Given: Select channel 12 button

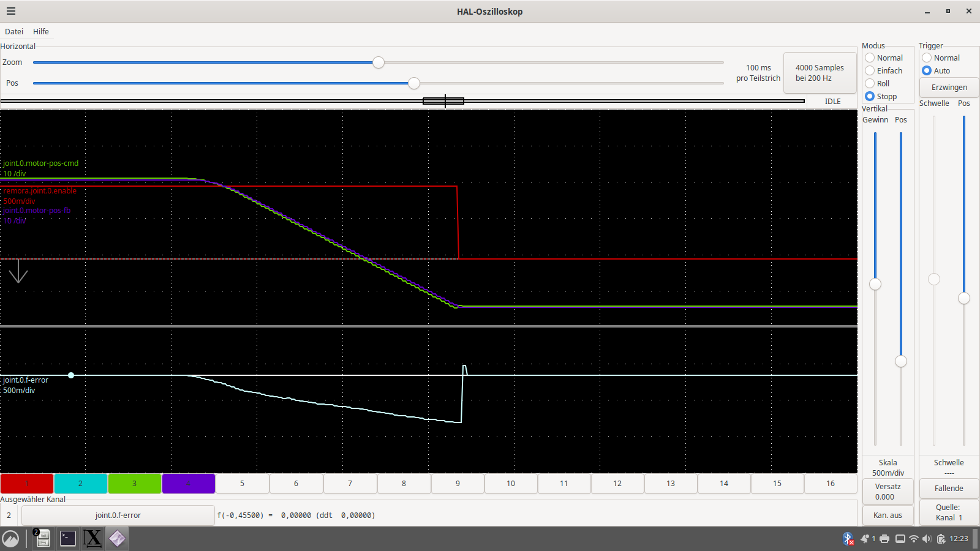Looking at the screenshot, I should coord(617,483).
